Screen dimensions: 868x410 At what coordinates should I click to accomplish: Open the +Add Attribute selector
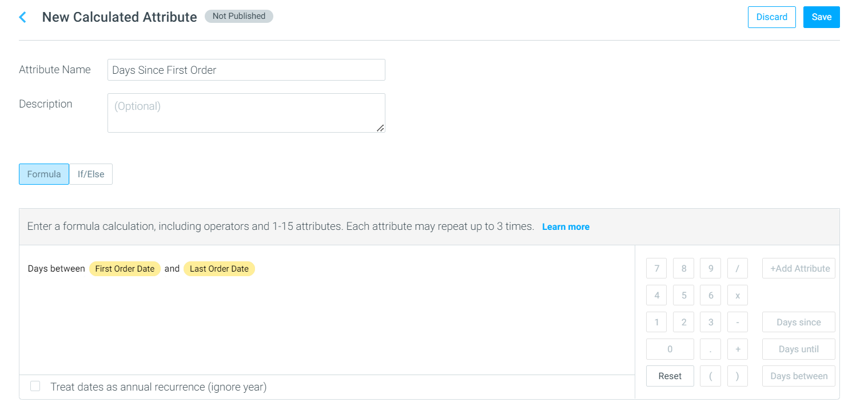(x=799, y=268)
